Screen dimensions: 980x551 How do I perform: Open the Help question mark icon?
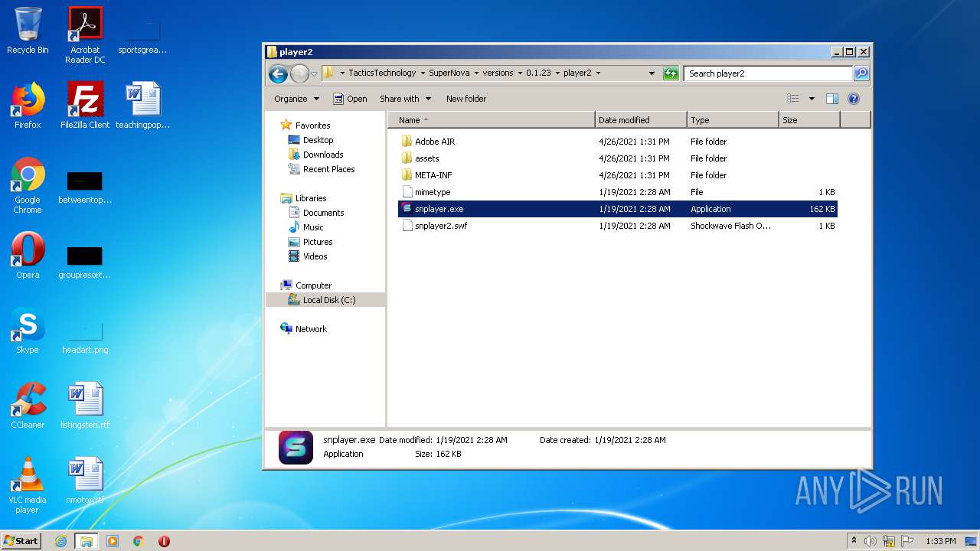pos(854,99)
